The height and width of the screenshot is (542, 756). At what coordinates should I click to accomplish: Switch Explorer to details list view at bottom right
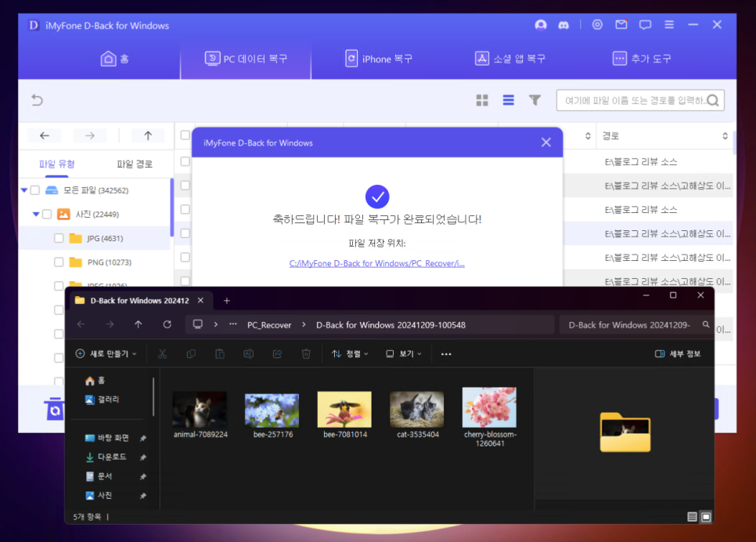pyautogui.click(x=693, y=517)
